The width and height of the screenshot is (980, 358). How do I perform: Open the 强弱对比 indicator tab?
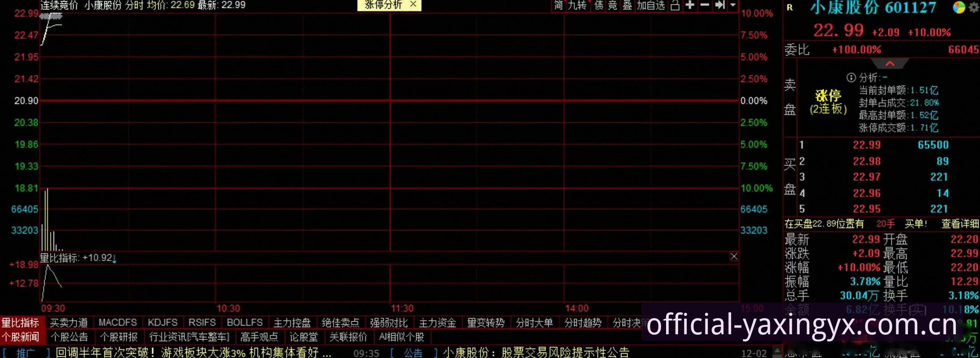389,323
